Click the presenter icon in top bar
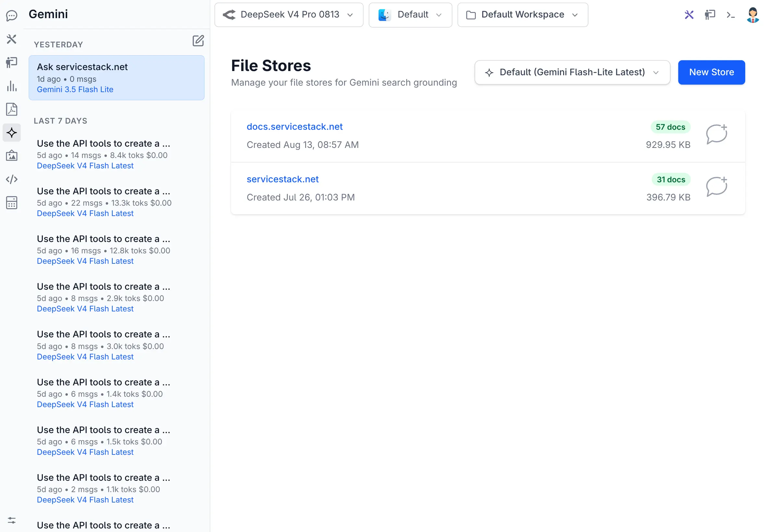 coord(710,15)
